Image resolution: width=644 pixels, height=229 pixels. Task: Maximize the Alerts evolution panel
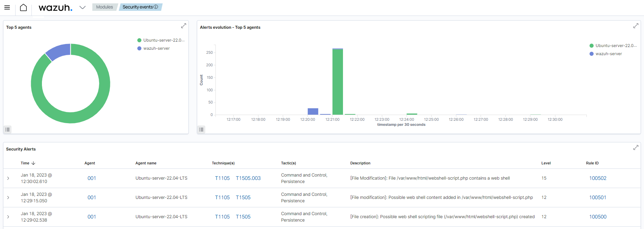tap(636, 26)
